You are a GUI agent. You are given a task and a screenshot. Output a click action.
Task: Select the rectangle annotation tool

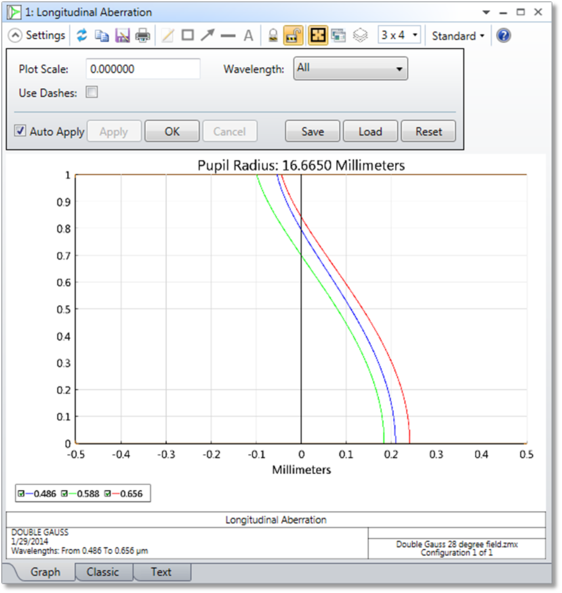pyautogui.click(x=188, y=36)
